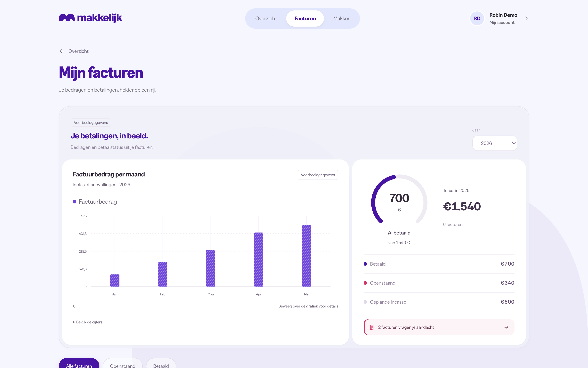Open 2 facturen vragen je aandacht banner
The height and width of the screenshot is (368, 588).
pos(439,327)
